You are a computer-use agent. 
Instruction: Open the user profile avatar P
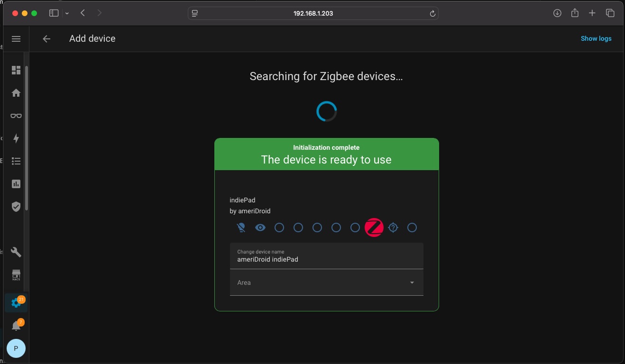(x=16, y=348)
